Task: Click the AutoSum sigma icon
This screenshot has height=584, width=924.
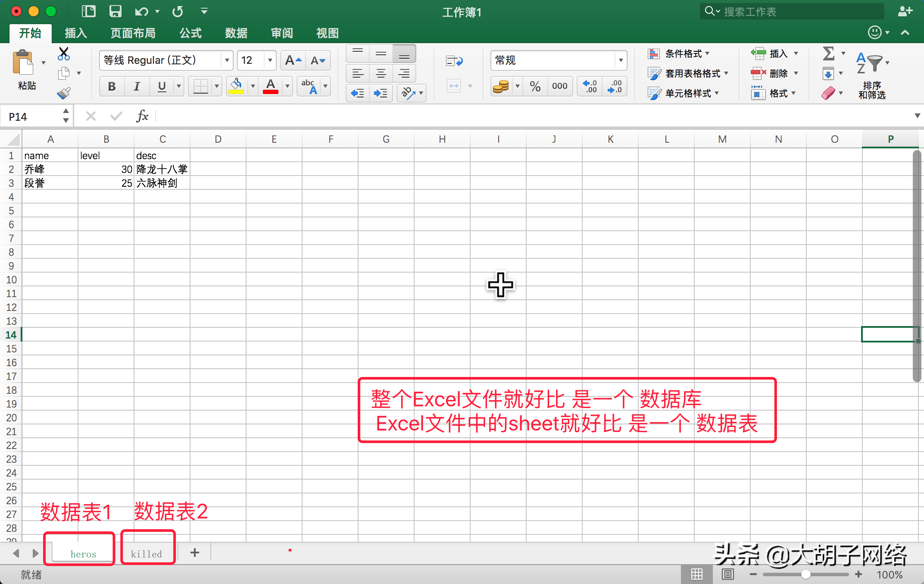Action: click(828, 53)
